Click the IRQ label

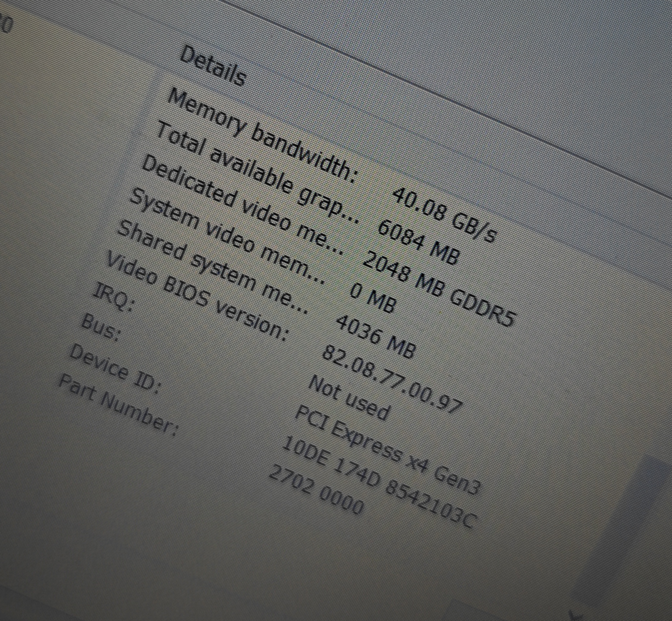[114, 298]
